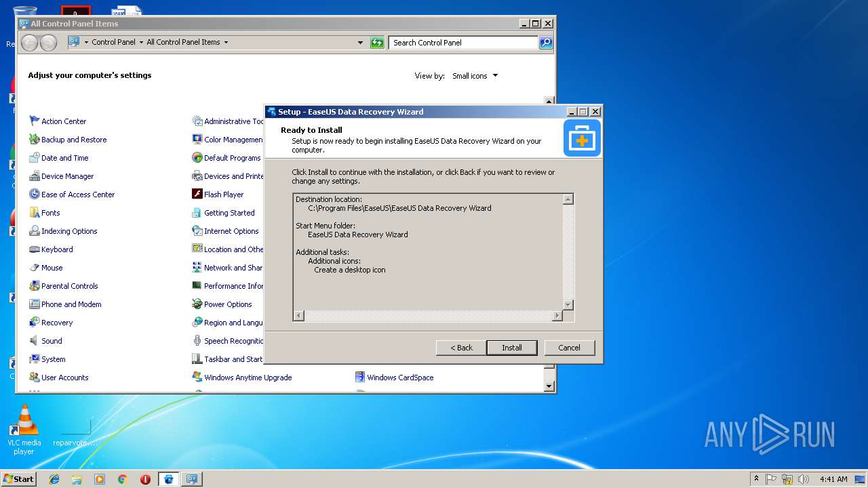The height and width of the screenshot is (488, 868).
Task: Click Action Center flag in system tray
Action: click(x=771, y=479)
